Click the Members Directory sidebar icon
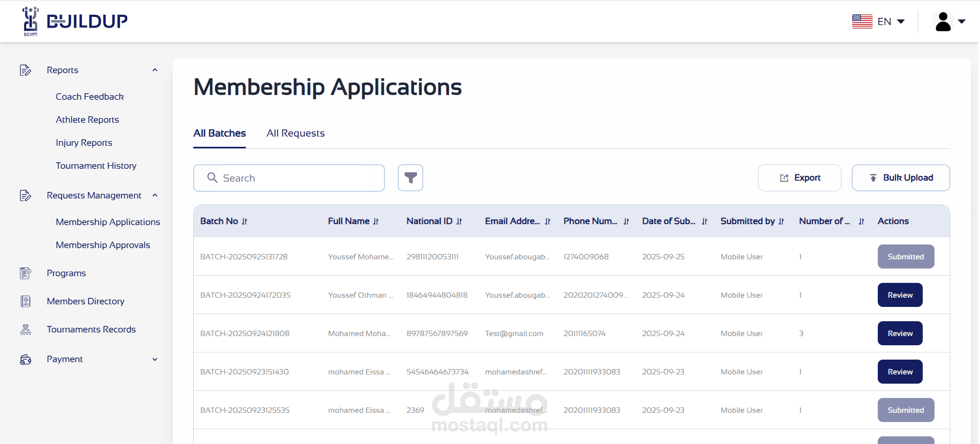 click(26, 301)
